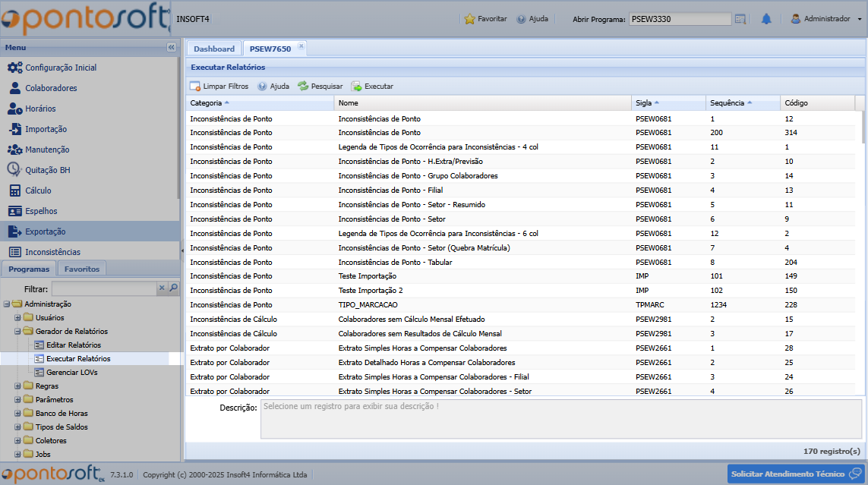This screenshot has width=868, height=485.
Task: Switch to the Dashboard tab
Action: (214, 49)
